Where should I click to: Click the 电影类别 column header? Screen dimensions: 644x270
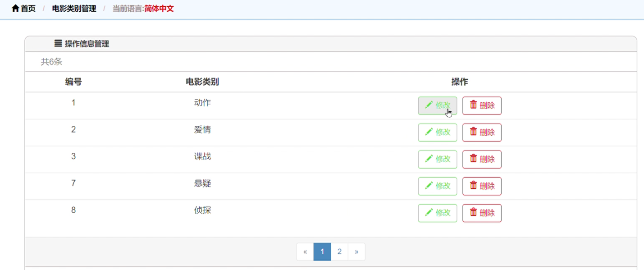[202, 82]
